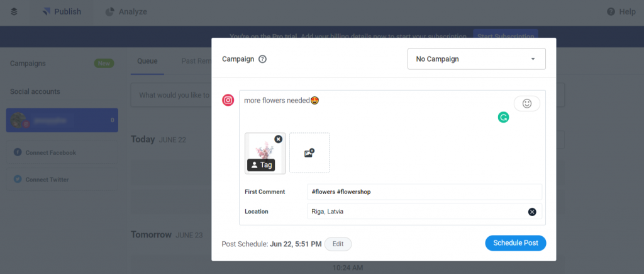The height and width of the screenshot is (274, 644).
Task: Click the Today JUNE 22 heading
Action: [158, 139]
